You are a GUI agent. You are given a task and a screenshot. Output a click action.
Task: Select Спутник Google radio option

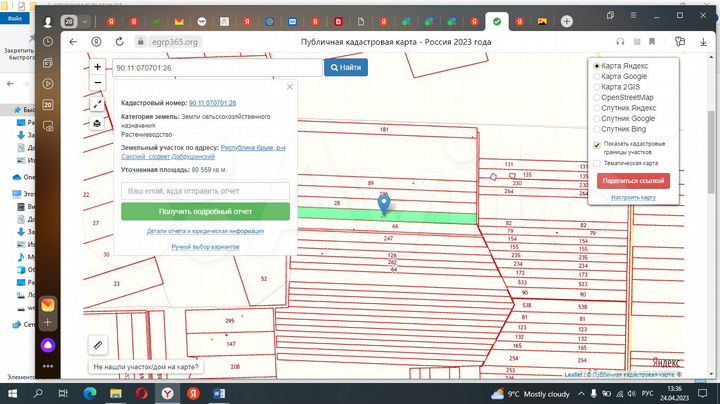click(x=597, y=119)
